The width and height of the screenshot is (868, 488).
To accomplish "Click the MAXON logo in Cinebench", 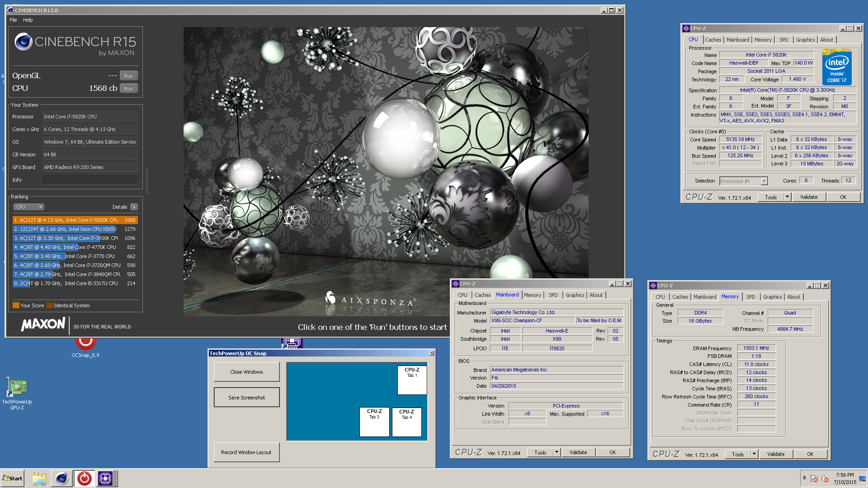I will pos(43,324).
